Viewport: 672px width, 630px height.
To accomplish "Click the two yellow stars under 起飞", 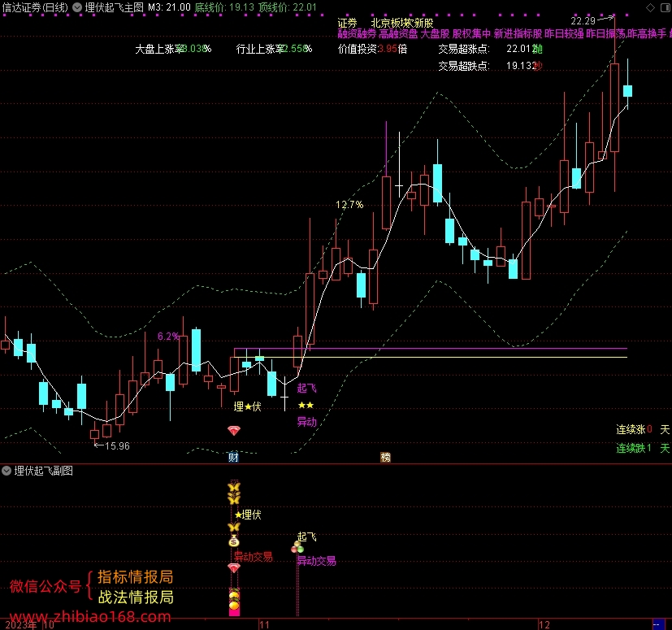I will click(306, 406).
